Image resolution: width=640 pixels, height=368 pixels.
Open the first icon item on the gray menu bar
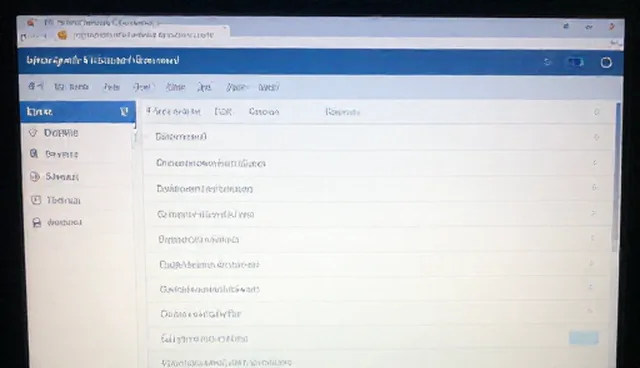(36, 86)
